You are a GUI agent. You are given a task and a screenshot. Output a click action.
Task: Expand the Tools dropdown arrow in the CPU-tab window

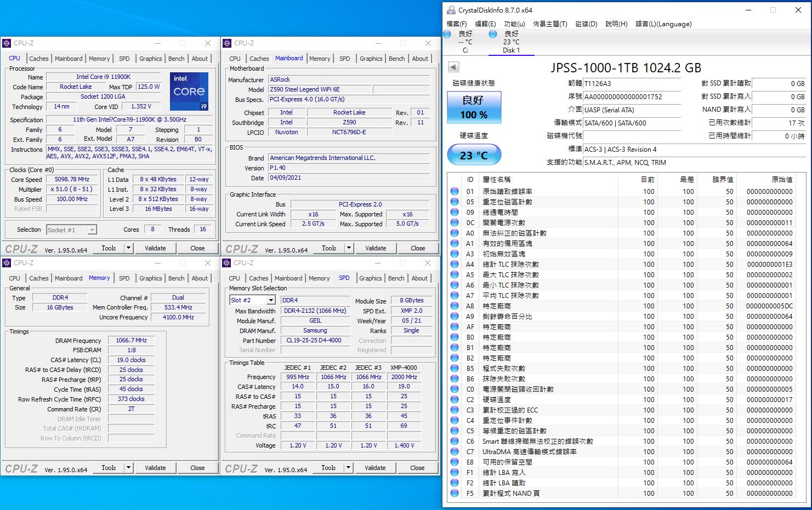(x=129, y=248)
